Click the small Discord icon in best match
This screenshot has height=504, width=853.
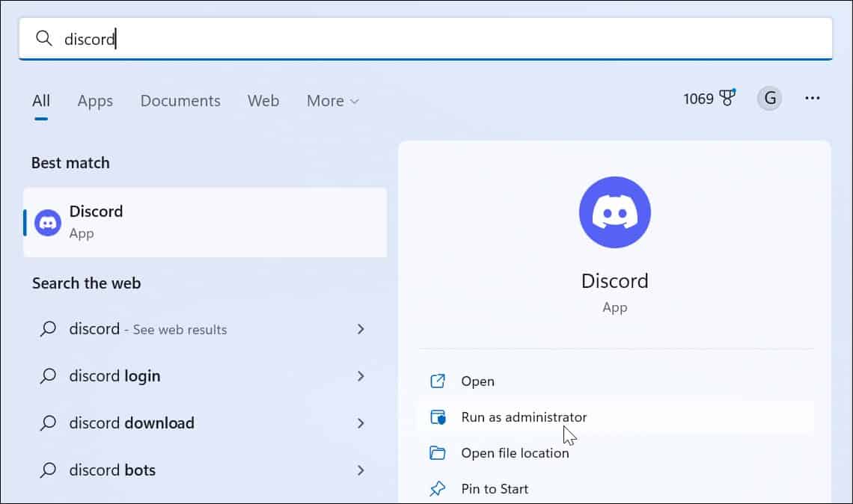pyautogui.click(x=48, y=223)
